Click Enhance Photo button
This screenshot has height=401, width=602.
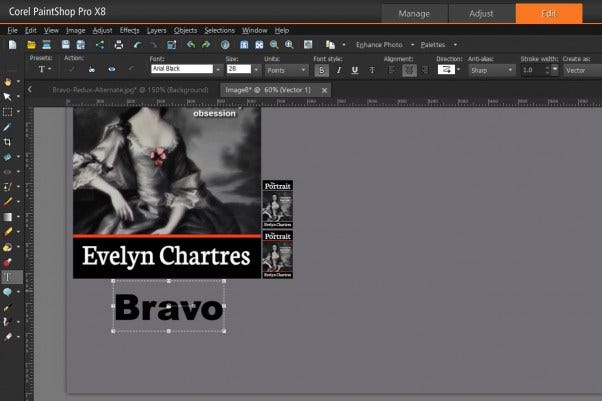pos(377,45)
